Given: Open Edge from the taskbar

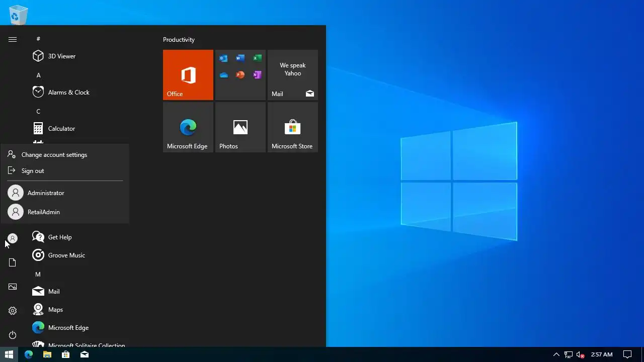Looking at the screenshot, I should pos(29,354).
